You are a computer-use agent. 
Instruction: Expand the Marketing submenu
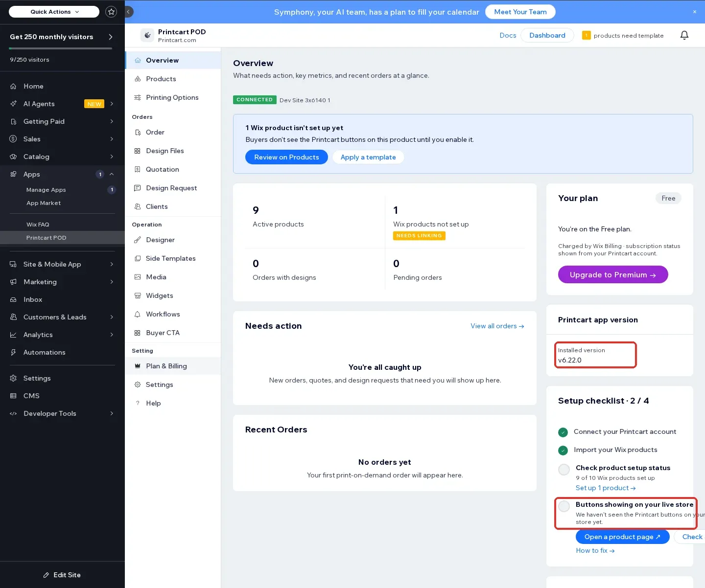[x=112, y=282]
